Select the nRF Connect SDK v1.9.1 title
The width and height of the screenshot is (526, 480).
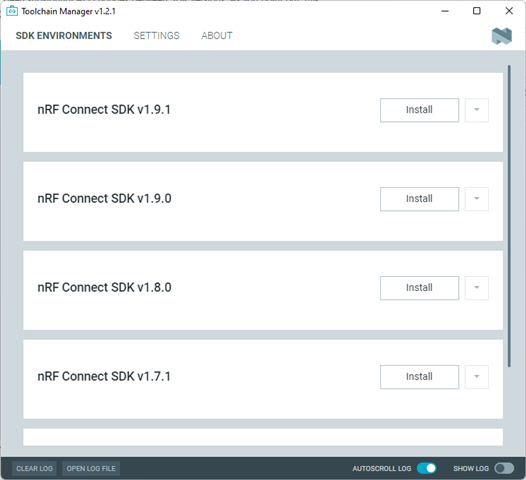(104, 110)
